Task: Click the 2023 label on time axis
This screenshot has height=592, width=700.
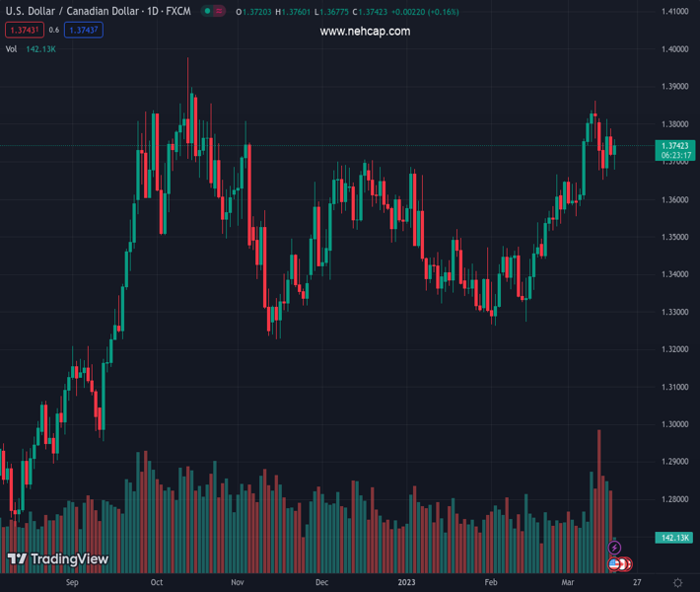Action: tap(407, 583)
